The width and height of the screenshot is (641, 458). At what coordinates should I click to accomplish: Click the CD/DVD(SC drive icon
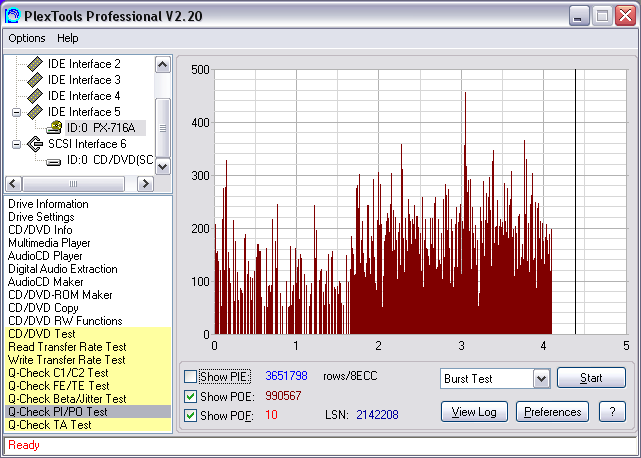(53, 162)
